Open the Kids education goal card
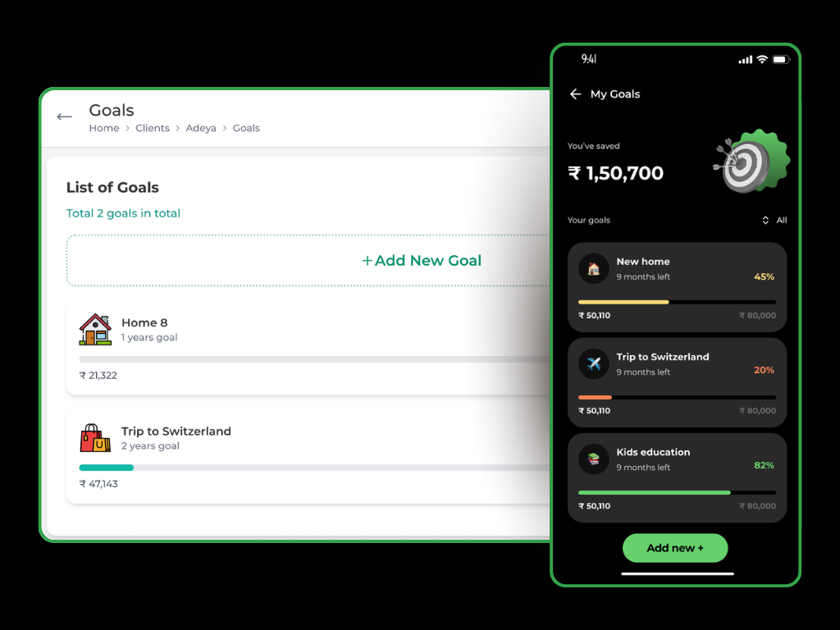 (x=677, y=478)
